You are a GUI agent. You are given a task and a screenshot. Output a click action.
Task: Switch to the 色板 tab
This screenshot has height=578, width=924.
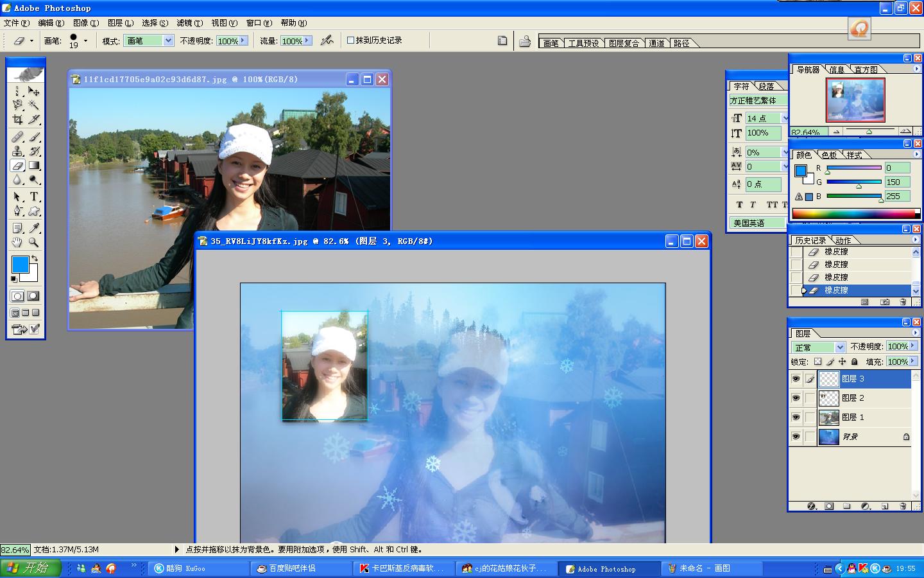point(829,155)
